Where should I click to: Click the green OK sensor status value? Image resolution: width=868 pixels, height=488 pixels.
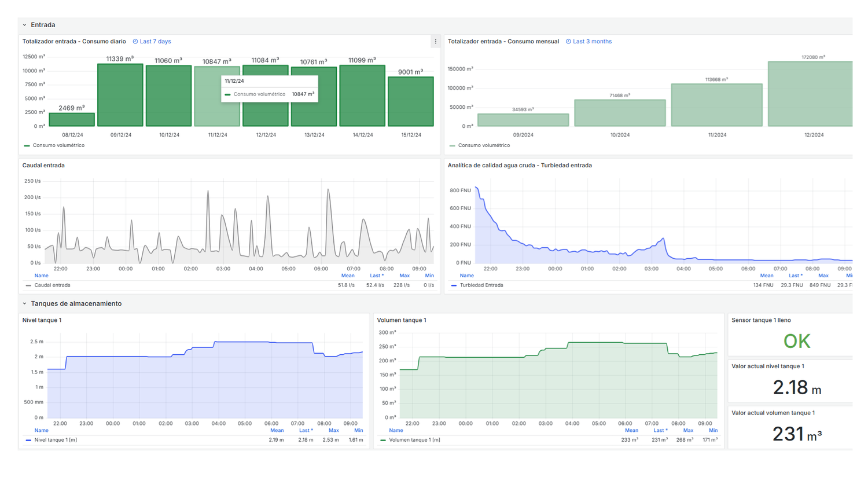pyautogui.click(x=796, y=342)
